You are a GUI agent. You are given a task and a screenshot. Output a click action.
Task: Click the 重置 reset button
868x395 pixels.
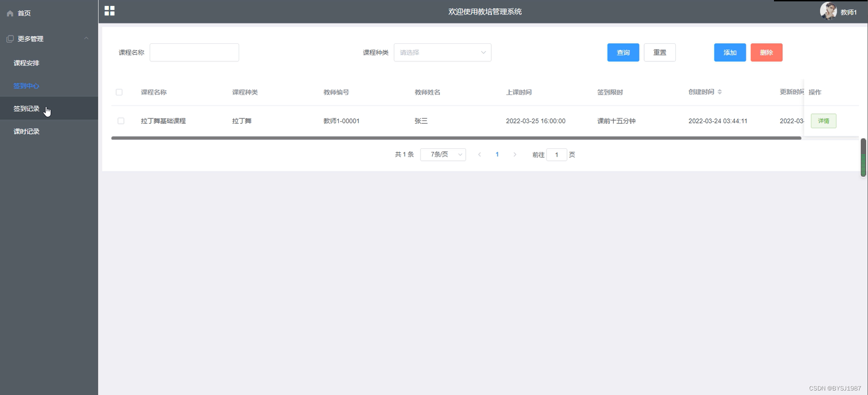[660, 52]
